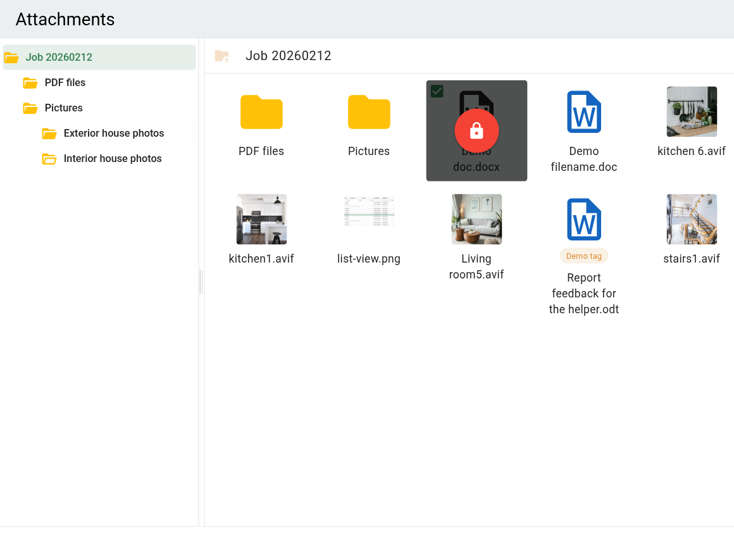Screen dimensions: 734x560
Task: Click the kitchen 6.avif file name
Action: (x=692, y=151)
